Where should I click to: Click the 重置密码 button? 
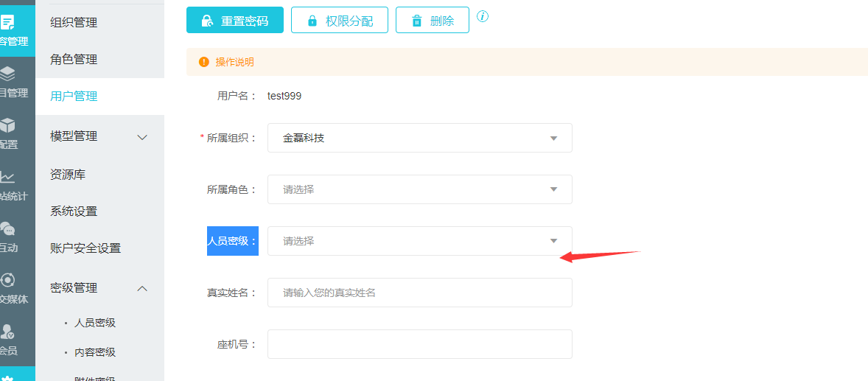236,21
